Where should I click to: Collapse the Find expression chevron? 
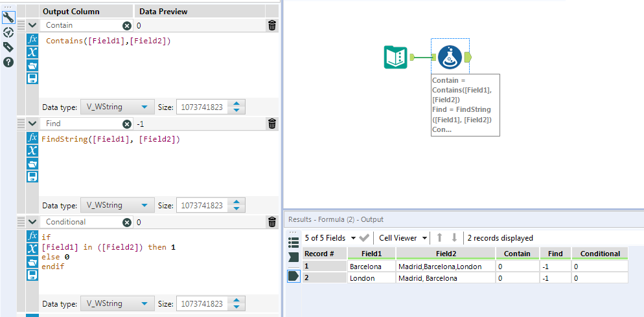click(32, 124)
